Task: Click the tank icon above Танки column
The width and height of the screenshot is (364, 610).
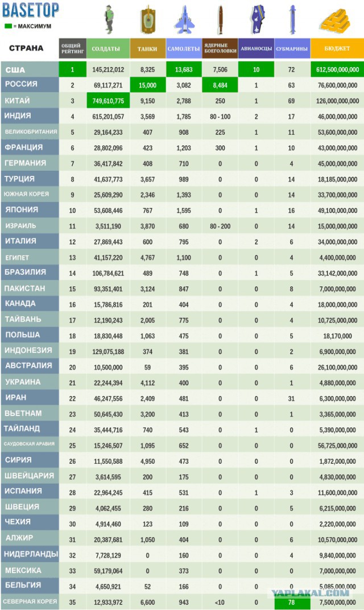Action: [148, 20]
